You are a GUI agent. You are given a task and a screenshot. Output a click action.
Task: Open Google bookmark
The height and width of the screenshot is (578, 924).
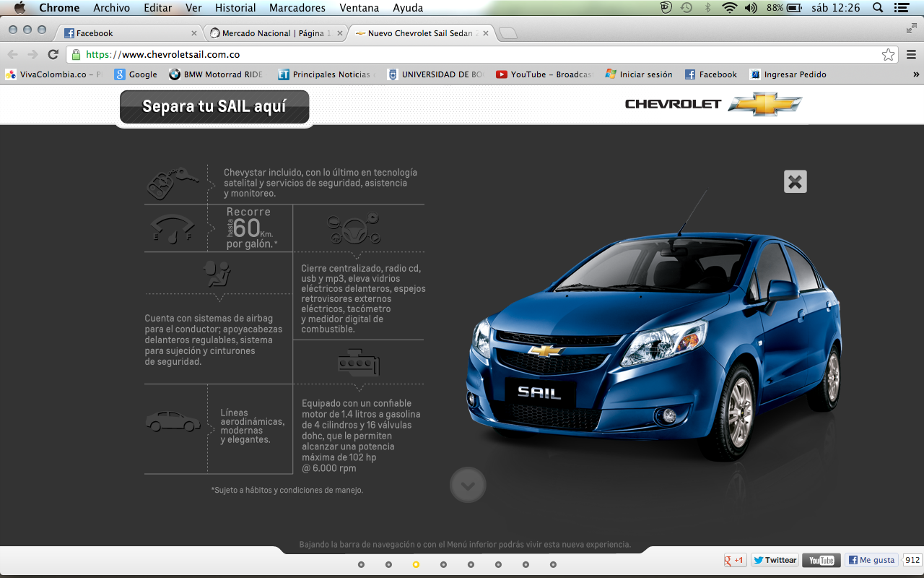point(136,74)
